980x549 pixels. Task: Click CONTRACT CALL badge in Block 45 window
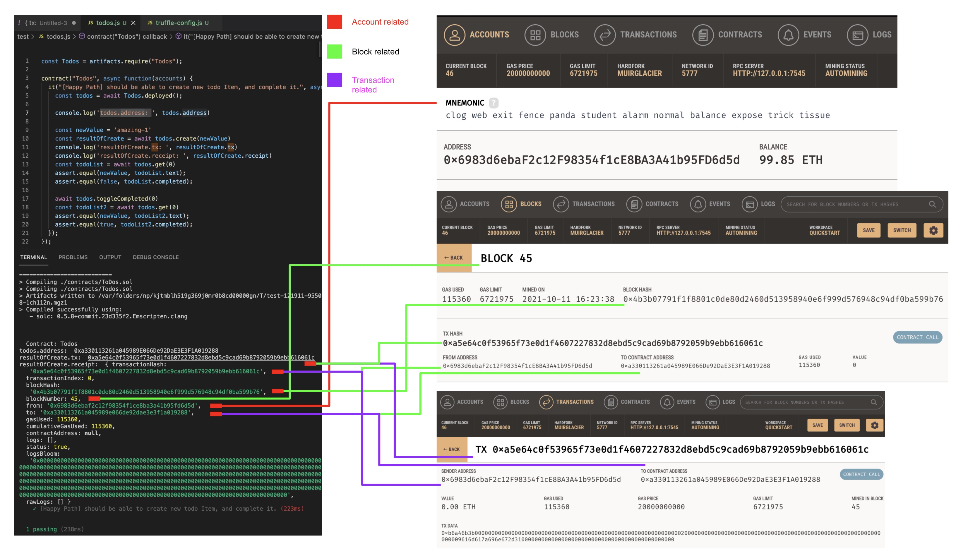(917, 337)
